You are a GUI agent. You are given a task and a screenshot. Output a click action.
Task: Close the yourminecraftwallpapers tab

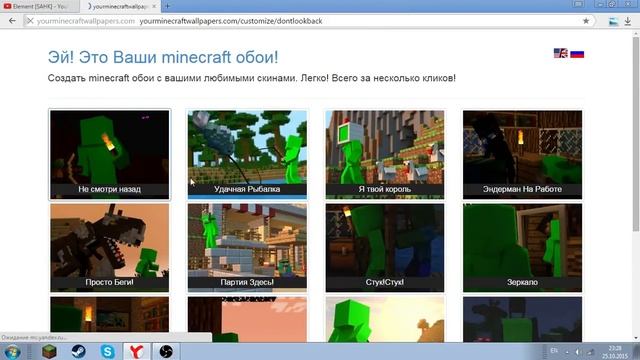coord(154,7)
